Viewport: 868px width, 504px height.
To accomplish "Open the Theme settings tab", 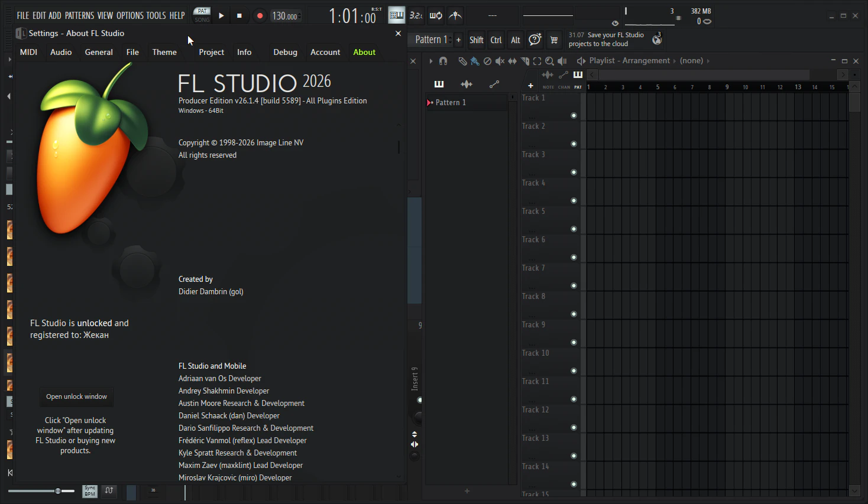I will [164, 52].
